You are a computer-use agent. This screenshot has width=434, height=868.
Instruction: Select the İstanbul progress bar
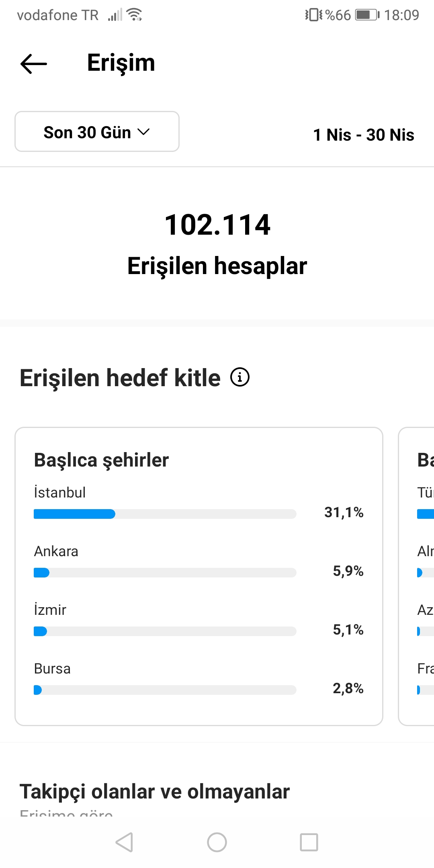coord(165,514)
